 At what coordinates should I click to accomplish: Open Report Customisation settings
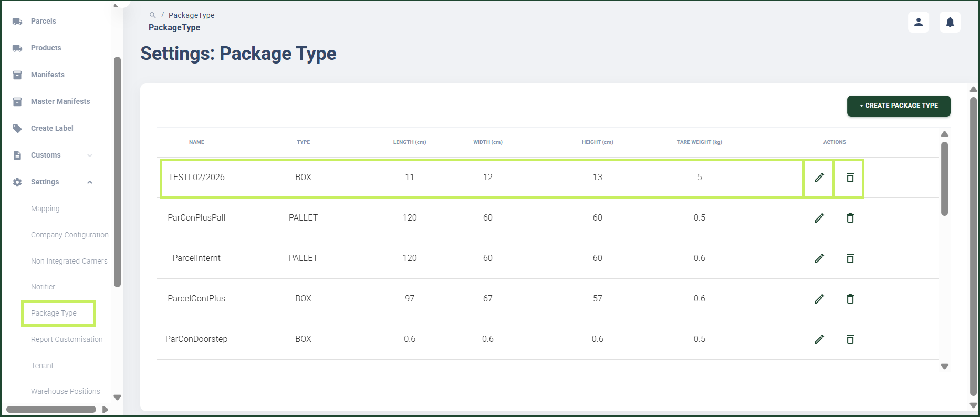point(67,339)
